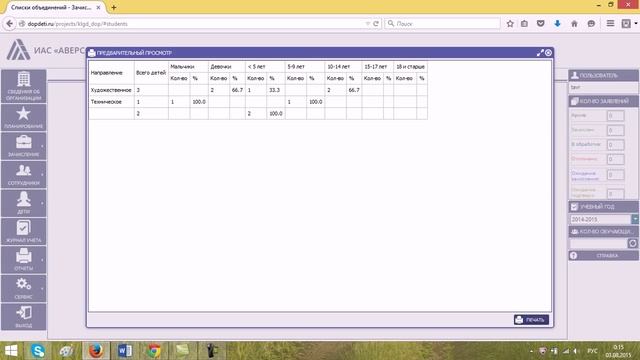640x360 pixels.
Task: Open the Журнал учета section
Action: point(24,231)
